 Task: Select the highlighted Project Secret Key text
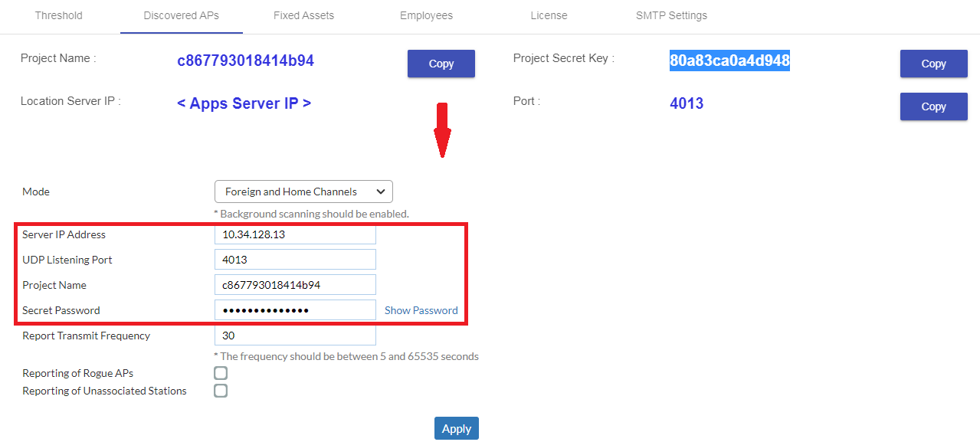[729, 61]
